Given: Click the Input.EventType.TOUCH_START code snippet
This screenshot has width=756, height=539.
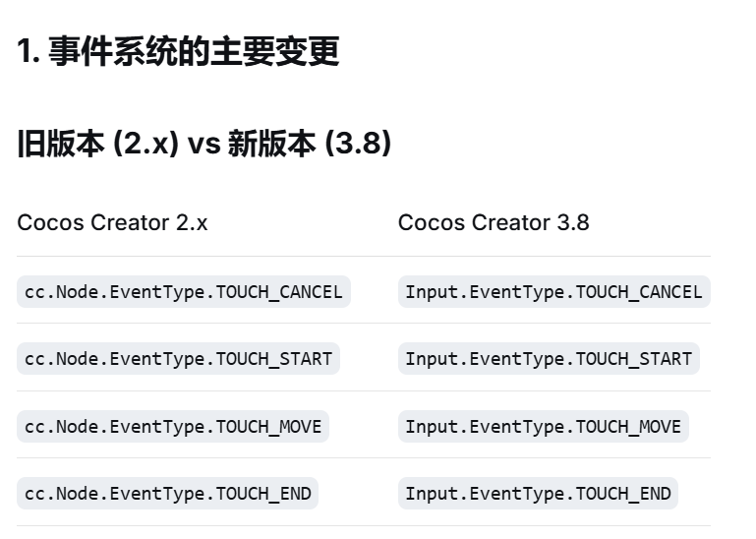Looking at the screenshot, I should pos(549,359).
